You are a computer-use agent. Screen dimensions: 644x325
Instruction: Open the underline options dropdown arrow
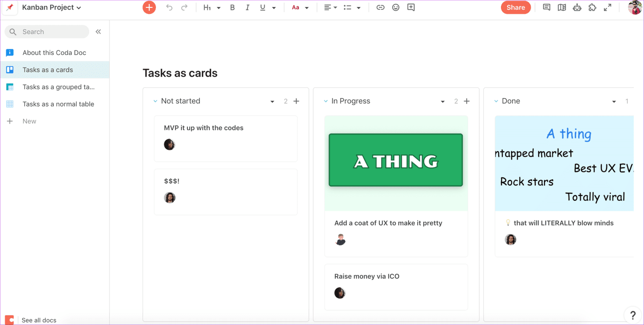click(x=274, y=8)
